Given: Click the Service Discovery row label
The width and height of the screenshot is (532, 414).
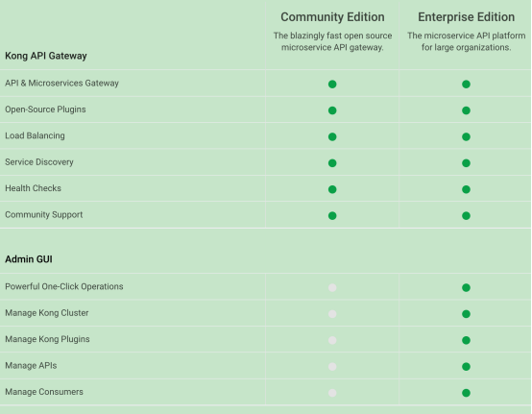Looking at the screenshot, I should 39,162.
